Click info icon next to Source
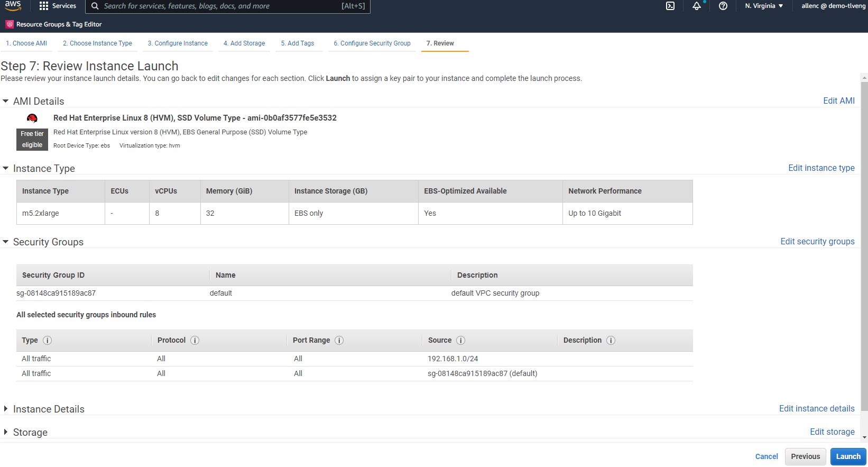Image resolution: width=868 pixels, height=467 pixels. (460, 341)
